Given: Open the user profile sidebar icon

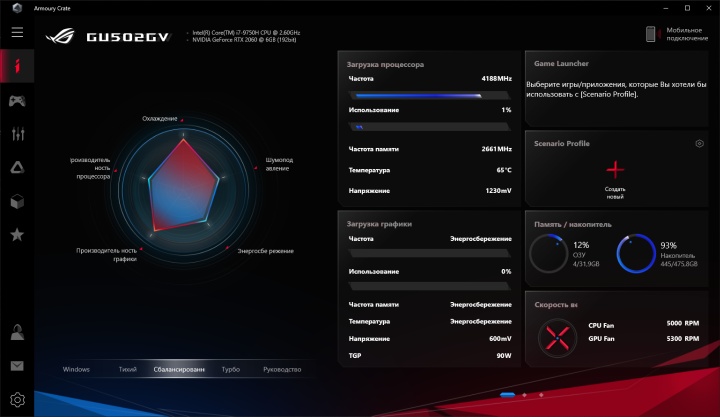Looking at the screenshot, I should [x=17, y=332].
